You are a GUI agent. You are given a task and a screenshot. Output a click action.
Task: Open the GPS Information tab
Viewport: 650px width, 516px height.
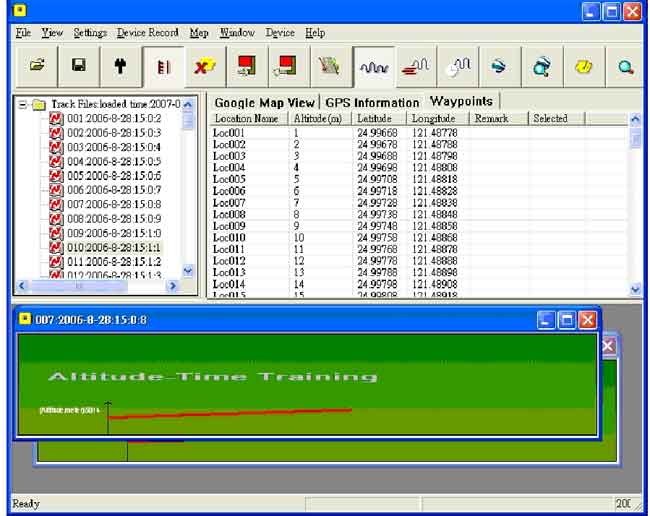point(371,102)
